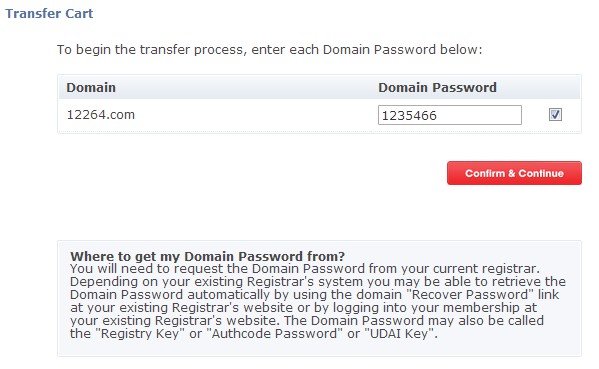Click the 'You will need to request' sentence
This screenshot has width=599, height=369.
(x=305, y=269)
